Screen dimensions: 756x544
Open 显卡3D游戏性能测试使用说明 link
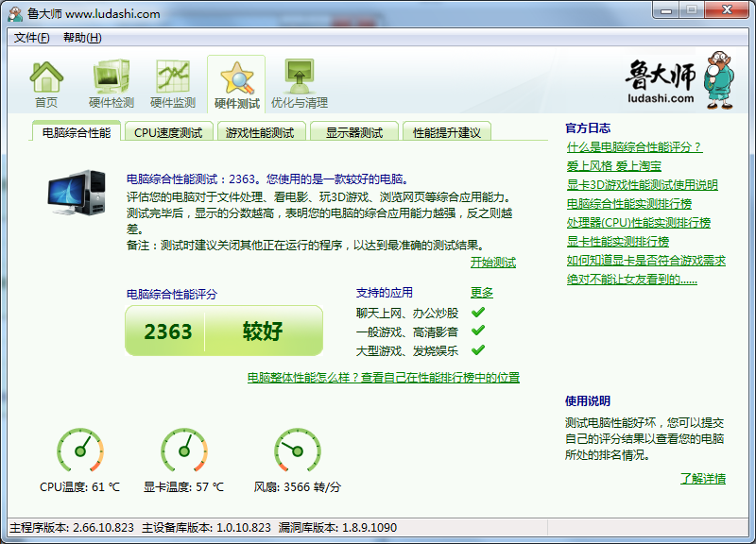point(643,185)
